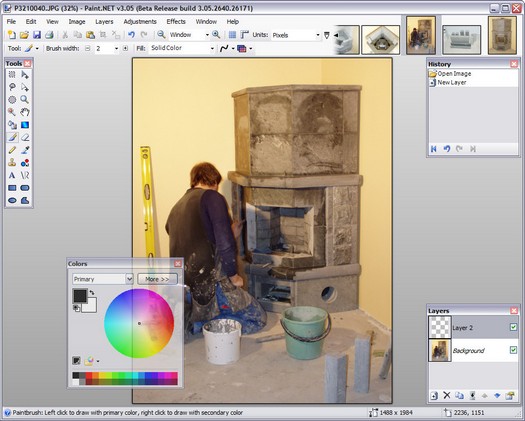Image resolution: width=525 pixels, height=421 pixels.
Task: Select the Magic Wand tool
Action: point(12,112)
